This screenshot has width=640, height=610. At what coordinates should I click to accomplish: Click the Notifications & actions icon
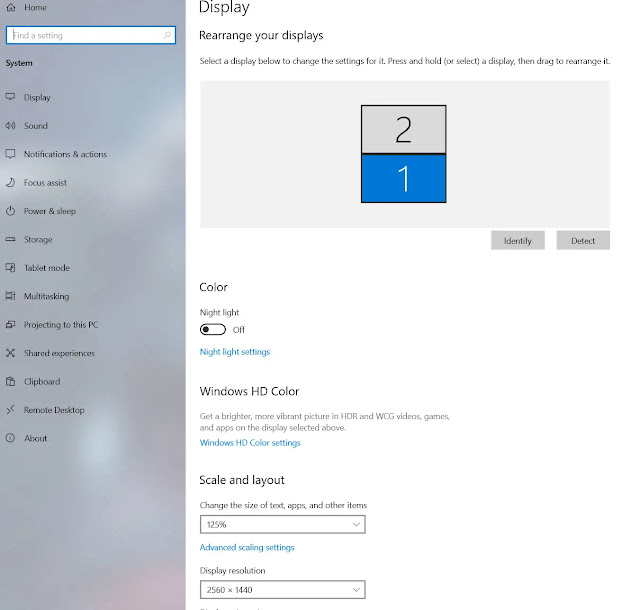11,154
